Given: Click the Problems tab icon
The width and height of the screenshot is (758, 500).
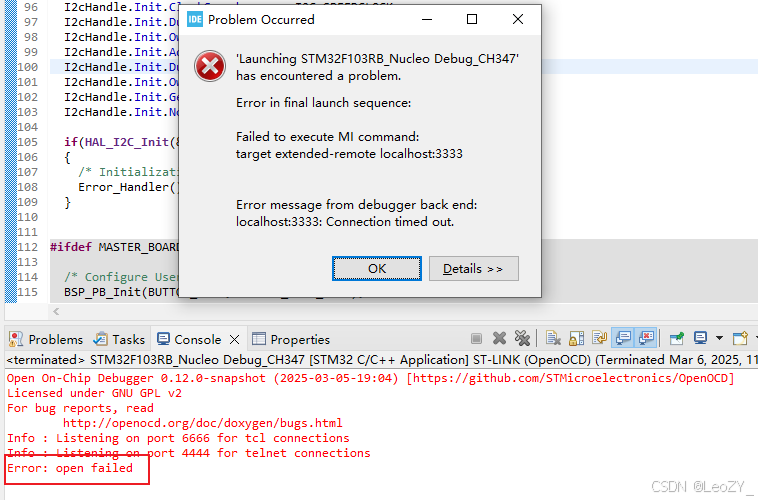Looking at the screenshot, I should [16, 339].
